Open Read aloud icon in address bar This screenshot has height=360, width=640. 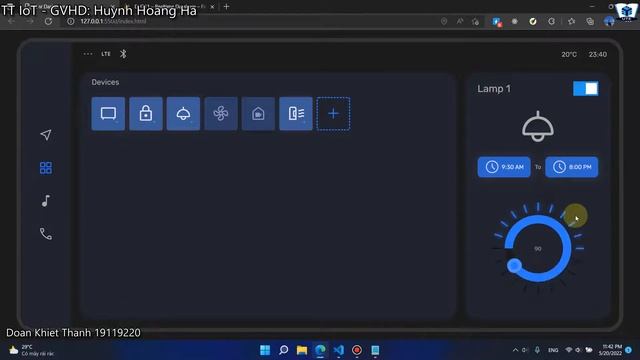[x=460, y=21]
